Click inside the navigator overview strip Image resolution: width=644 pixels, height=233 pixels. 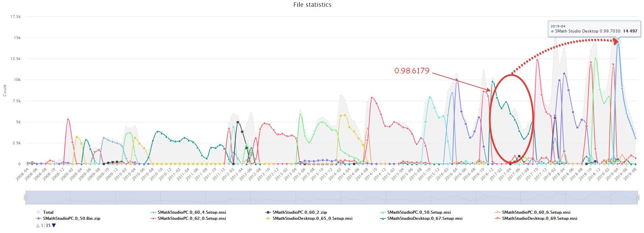[331, 197]
